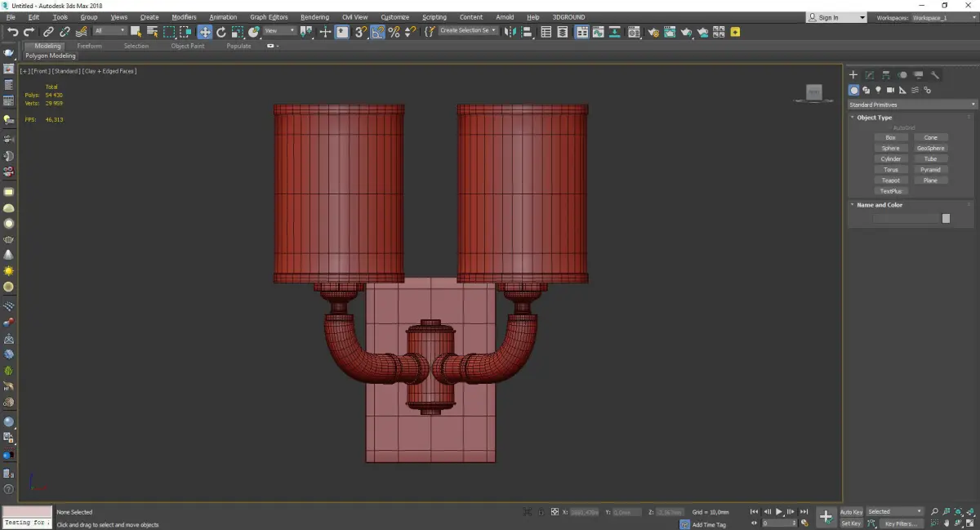
Task: Activate the Select and Move tool
Action: click(204, 32)
